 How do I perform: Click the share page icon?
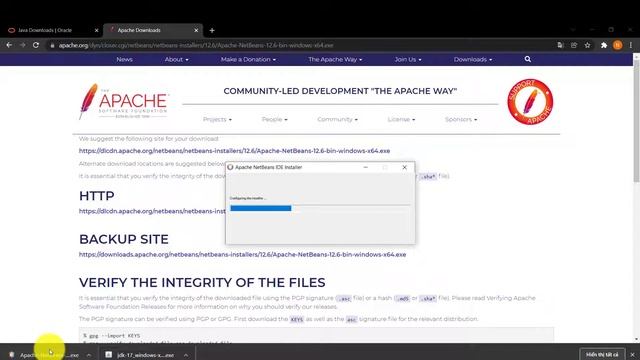pos(574,45)
